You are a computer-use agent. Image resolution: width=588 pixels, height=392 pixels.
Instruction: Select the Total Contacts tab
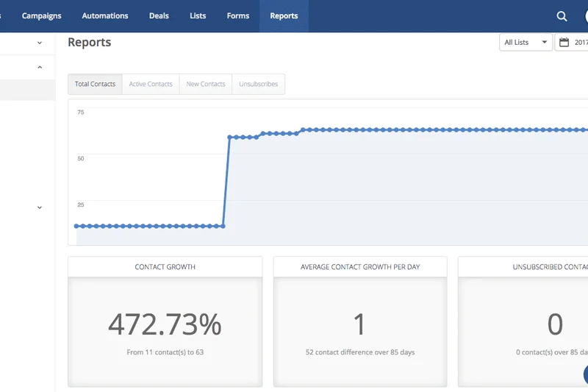click(95, 84)
